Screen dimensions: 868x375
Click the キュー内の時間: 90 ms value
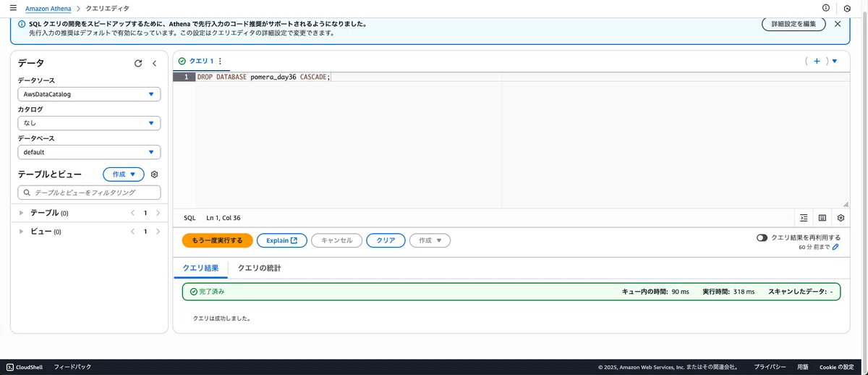click(x=655, y=292)
